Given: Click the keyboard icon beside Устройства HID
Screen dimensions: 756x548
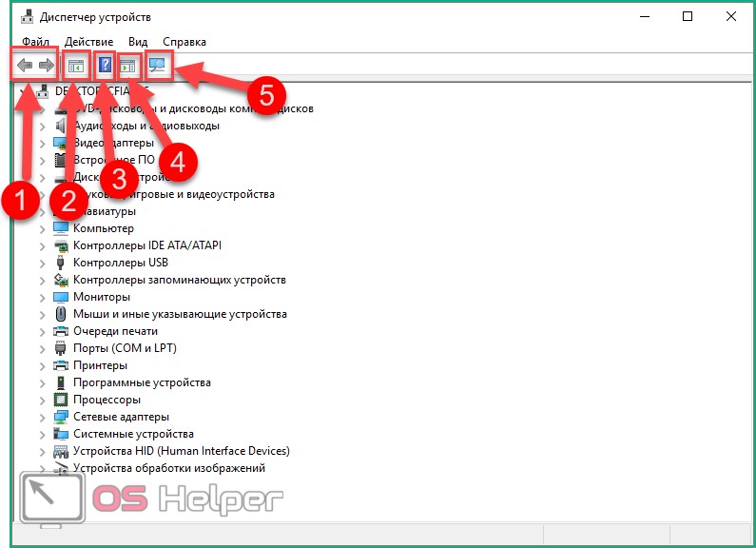Looking at the screenshot, I should 61,452.
